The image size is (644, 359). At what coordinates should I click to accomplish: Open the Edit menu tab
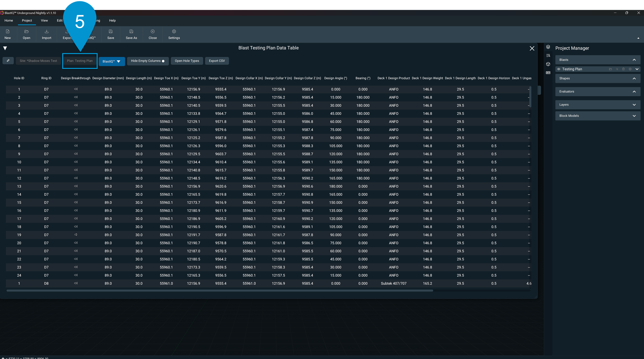(60, 21)
